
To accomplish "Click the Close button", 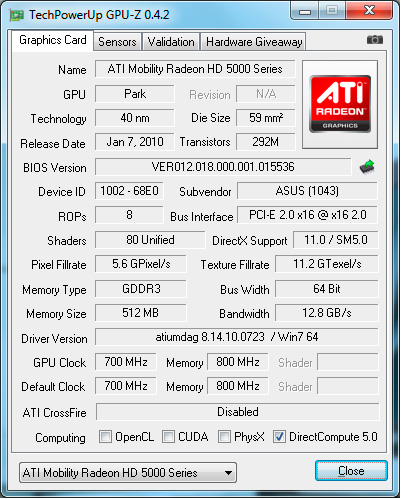I will pos(351,471).
